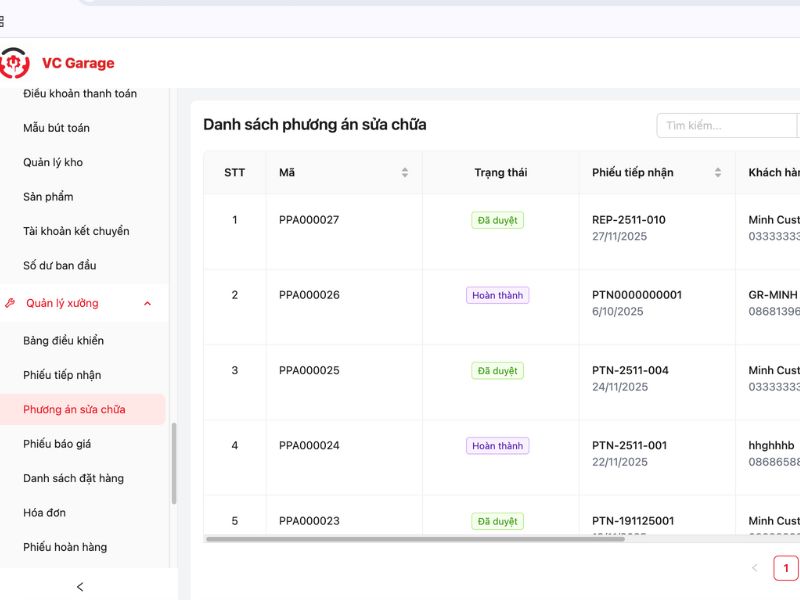Go to Phiếu báo giá page
Image resolution: width=800 pixels, height=600 pixels.
[x=57, y=444]
